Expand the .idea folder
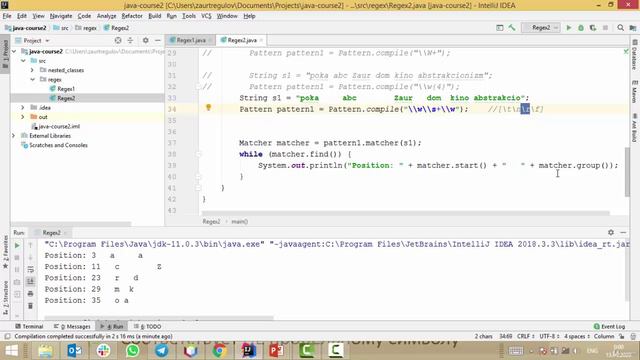Image resolution: width=640 pixels, height=360 pixels. pyautogui.click(x=23, y=107)
